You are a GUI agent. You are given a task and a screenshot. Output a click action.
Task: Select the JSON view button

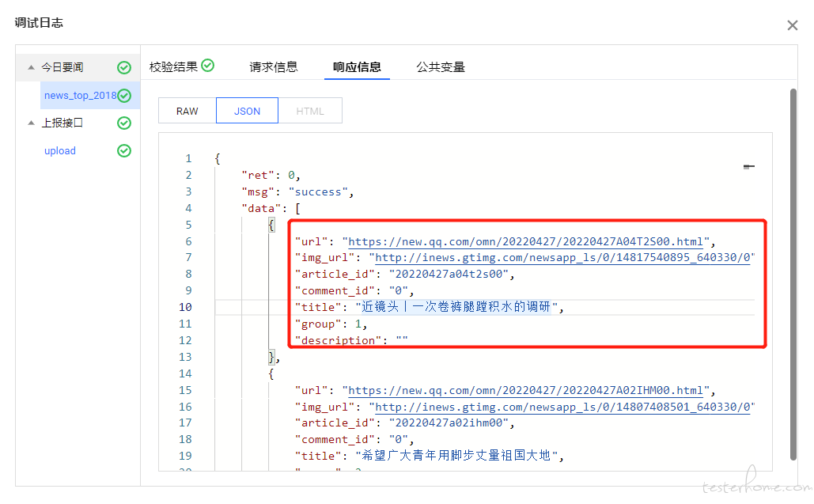point(247,112)
